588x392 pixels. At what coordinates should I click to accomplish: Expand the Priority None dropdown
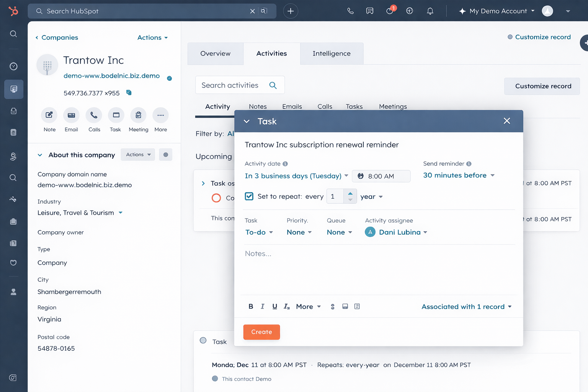coord(299,232)
